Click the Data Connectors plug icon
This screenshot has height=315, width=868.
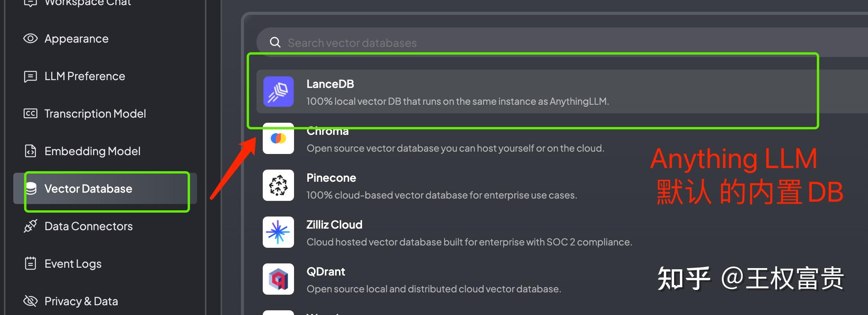pos(30,226)
